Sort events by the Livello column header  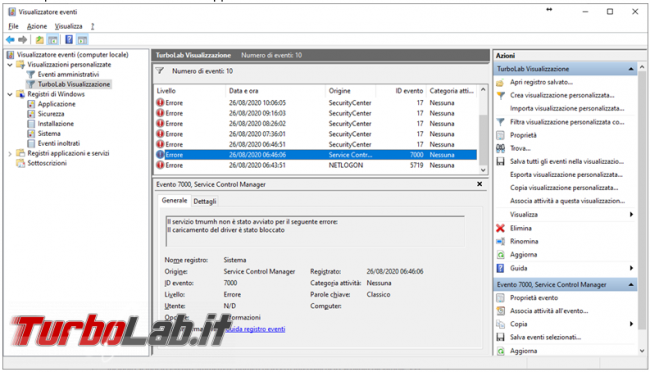pyautogui.click(x=189, y=90)
